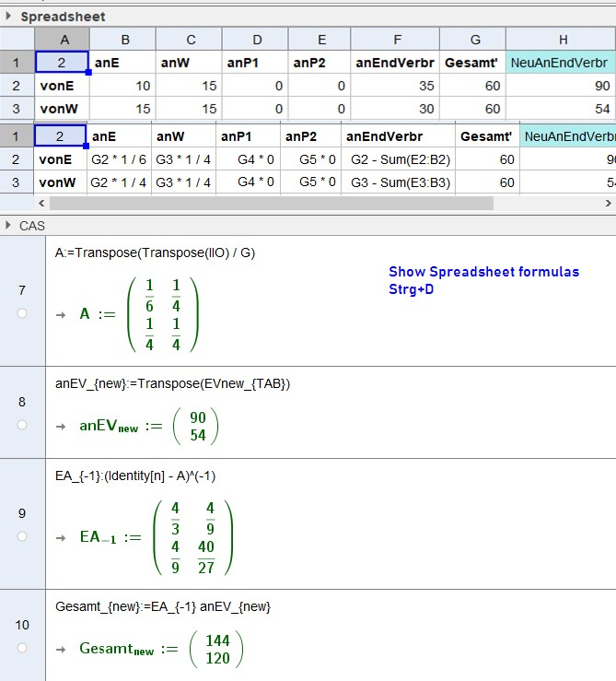Viewport: 616px width, 681px height.
Task: Select column header D
Action: [255, 40]
